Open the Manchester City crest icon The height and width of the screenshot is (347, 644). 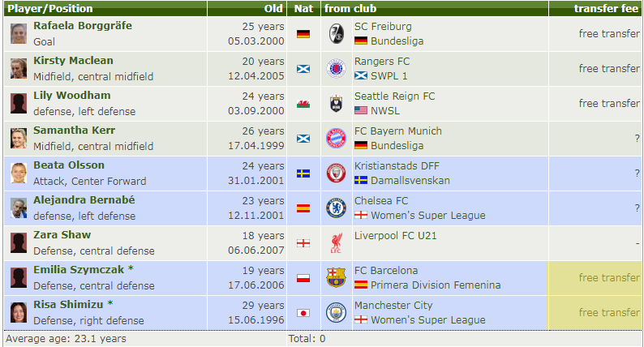[336, 313]
